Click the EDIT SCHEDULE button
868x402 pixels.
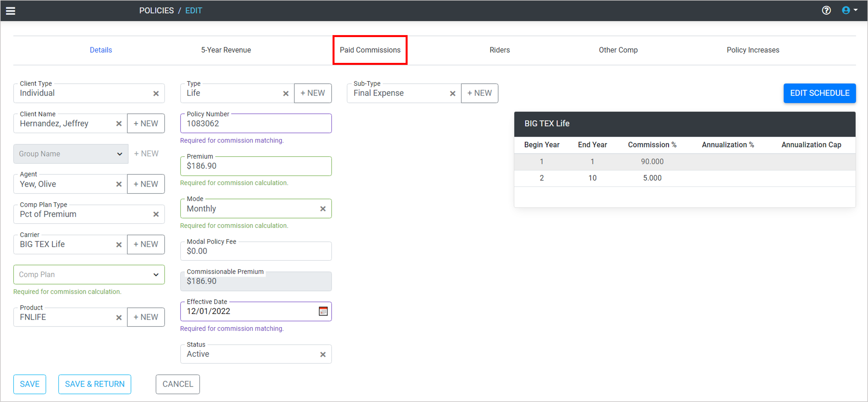[x=819, y=93]
